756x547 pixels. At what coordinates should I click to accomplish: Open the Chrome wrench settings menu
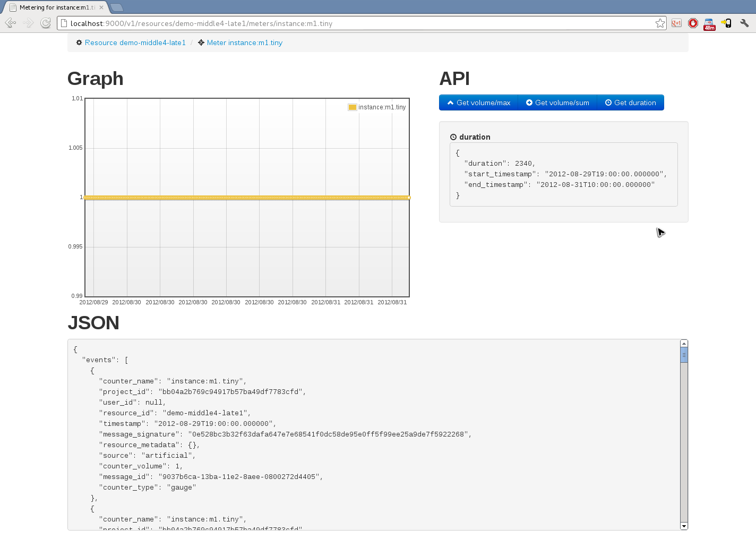[744, 23]
